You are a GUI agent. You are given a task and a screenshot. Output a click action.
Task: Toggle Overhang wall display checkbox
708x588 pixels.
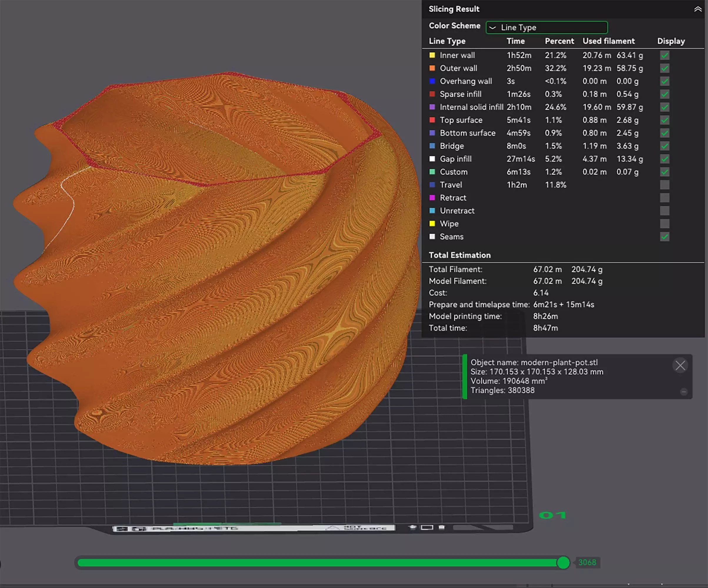[664, 81]
